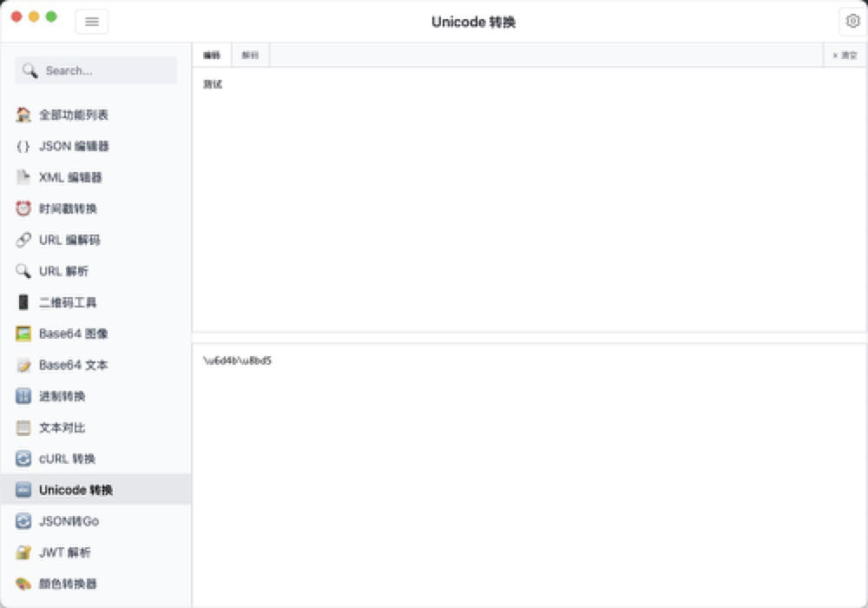Image resolution: width=868 pixels, height=608 pixels.
Task: Open the 进制转换 base converter
Action: click(68, 396)
